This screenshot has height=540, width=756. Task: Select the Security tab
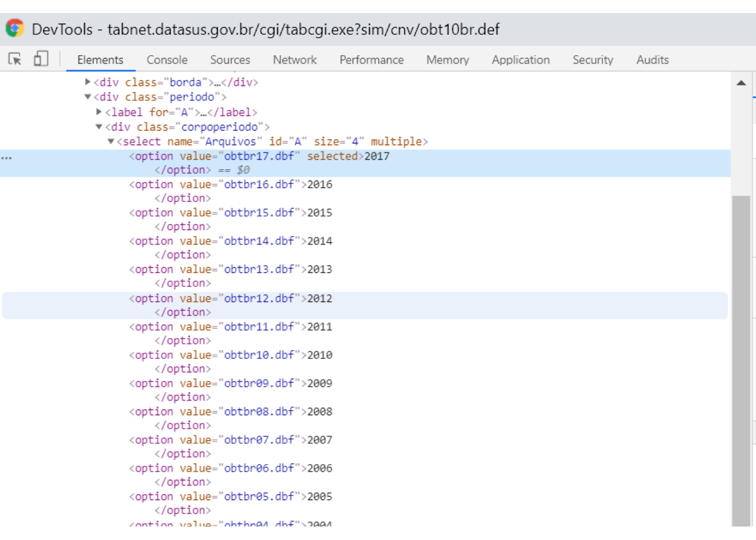[x=592, y=60]
